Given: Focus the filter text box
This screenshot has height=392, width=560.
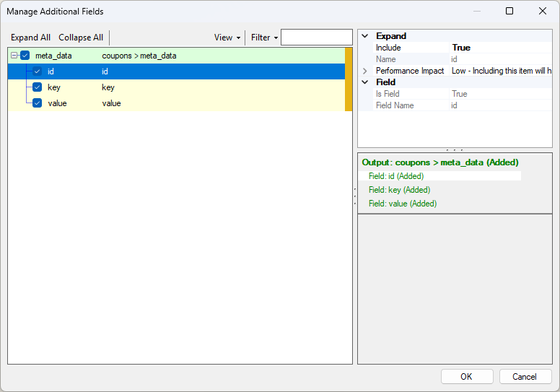Looking at the screenshot, I should tap(316, 37).
